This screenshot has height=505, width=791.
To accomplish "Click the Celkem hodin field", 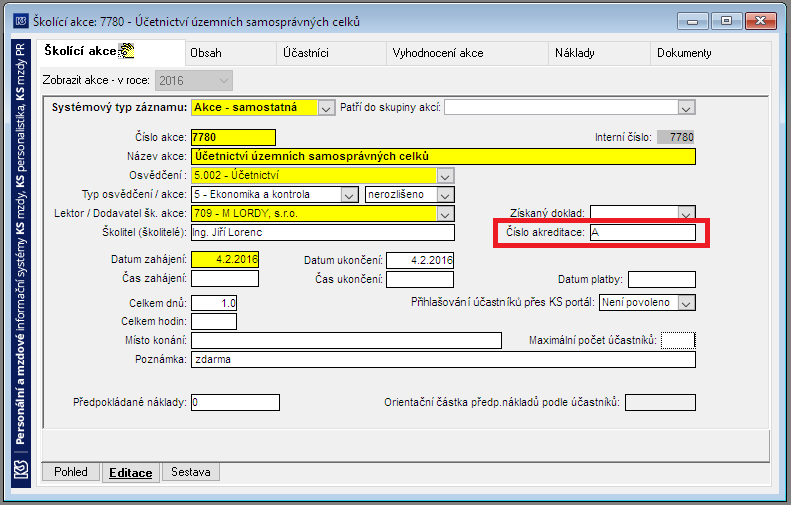I will click(x=214, y=321).
